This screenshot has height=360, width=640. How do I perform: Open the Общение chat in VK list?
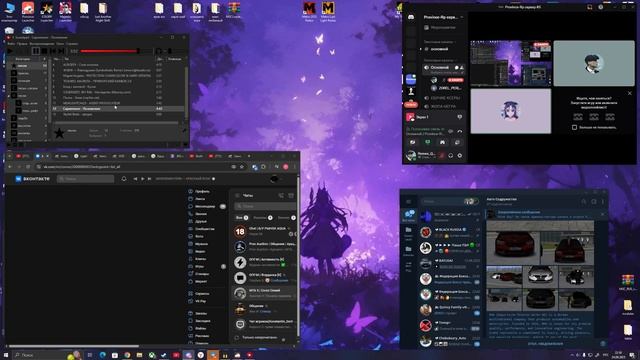coord(264,309)
